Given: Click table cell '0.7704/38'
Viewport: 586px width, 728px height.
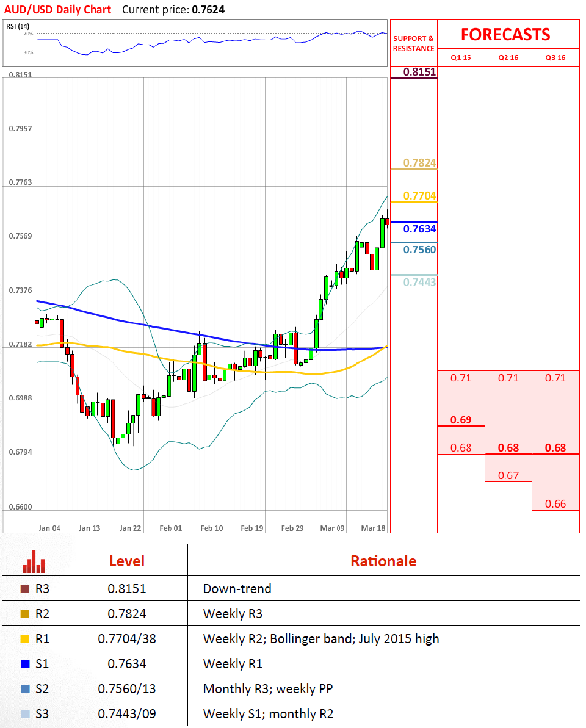Looking at the screenshot, I should 127,639.
